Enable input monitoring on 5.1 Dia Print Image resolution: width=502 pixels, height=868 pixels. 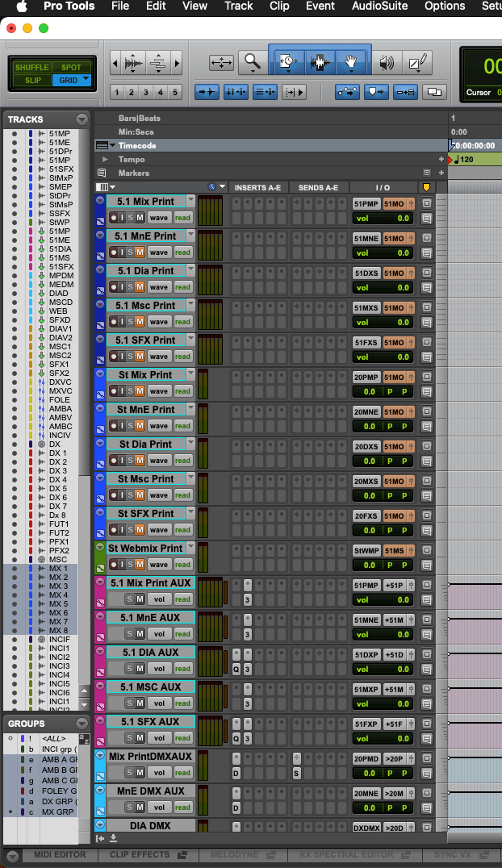[x=123, y=286]
